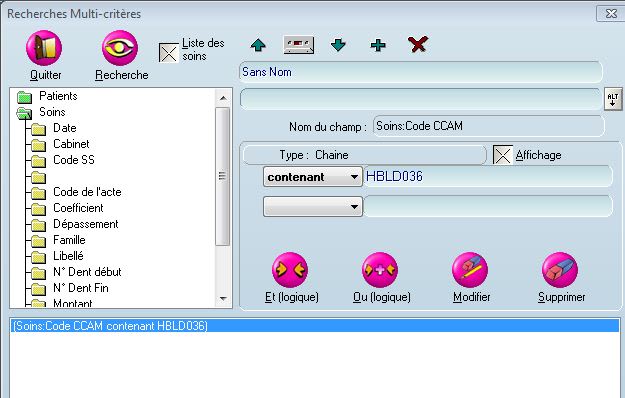Launch the Recherche eye icon

coord(120,48)
